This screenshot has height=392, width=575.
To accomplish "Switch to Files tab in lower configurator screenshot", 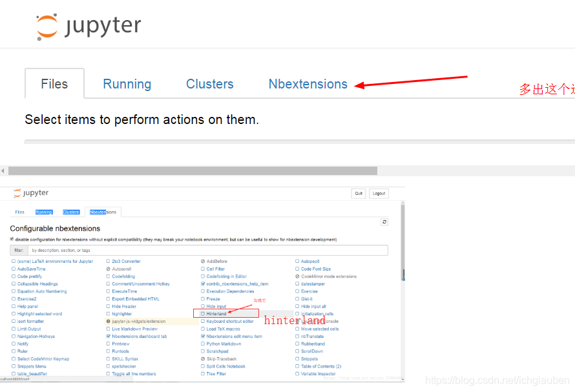I will (x=20, y=212).
